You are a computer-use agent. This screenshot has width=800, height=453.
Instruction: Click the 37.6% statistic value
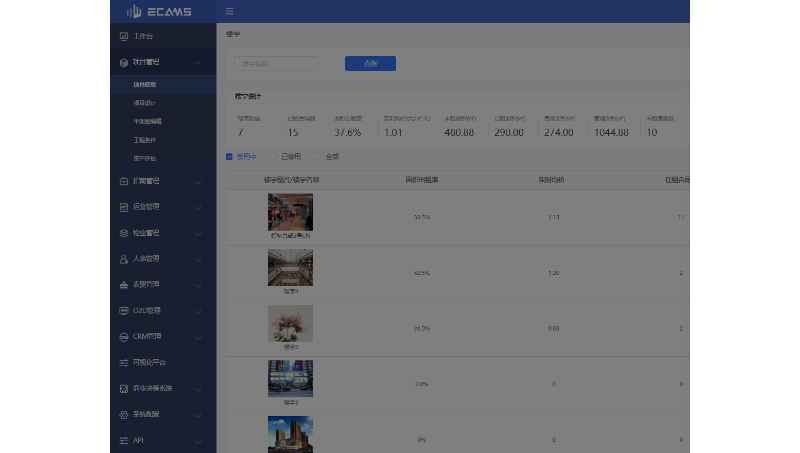tap(347, 132)
